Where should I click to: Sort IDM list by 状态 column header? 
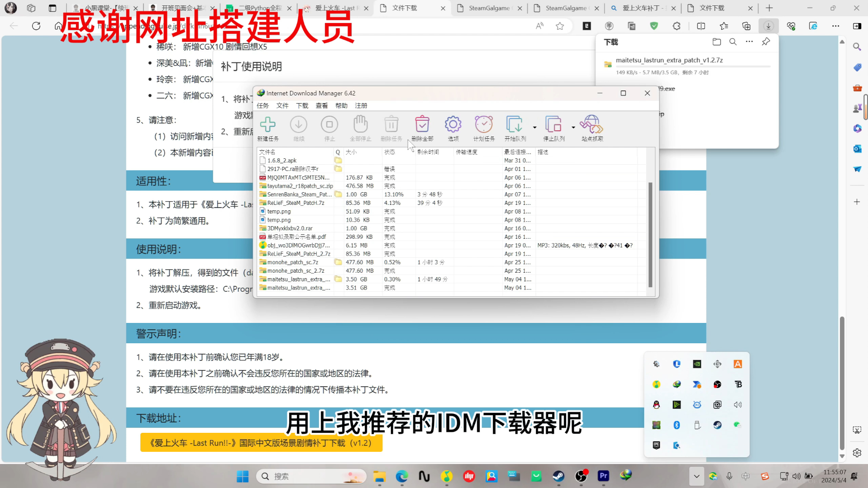click(x=398, y=152)
